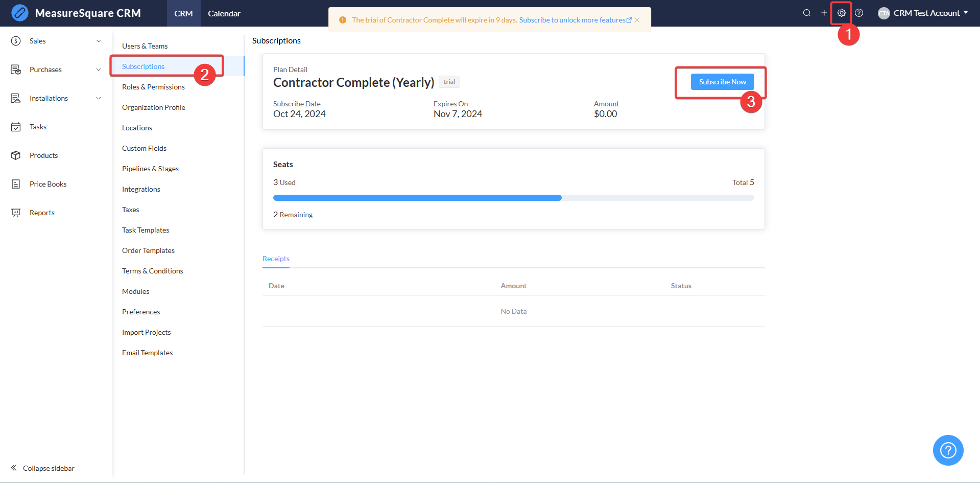Open Locations settings
This screenshot has width=980, height=483.
pos(137,128)
